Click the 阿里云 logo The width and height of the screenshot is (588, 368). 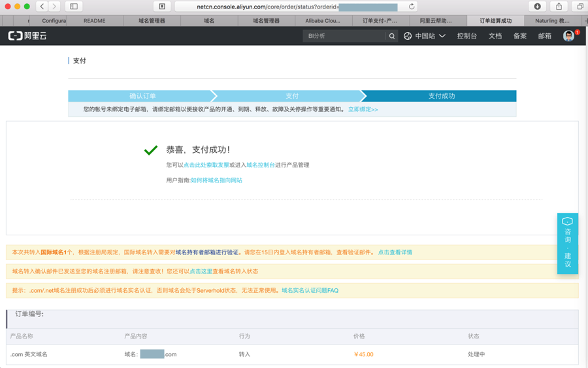click(x=27, y=36)
